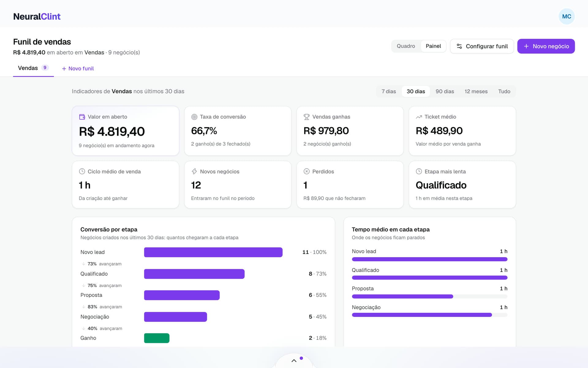Click the plus icon in Novo negócio

point(526,46)
